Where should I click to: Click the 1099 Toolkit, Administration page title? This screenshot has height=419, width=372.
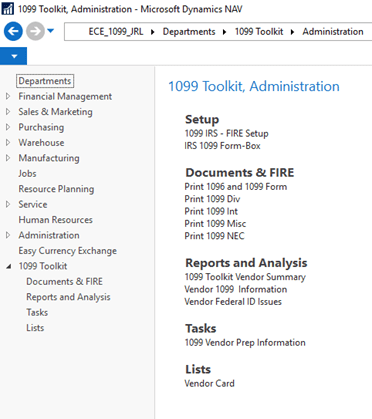(254, 86)
